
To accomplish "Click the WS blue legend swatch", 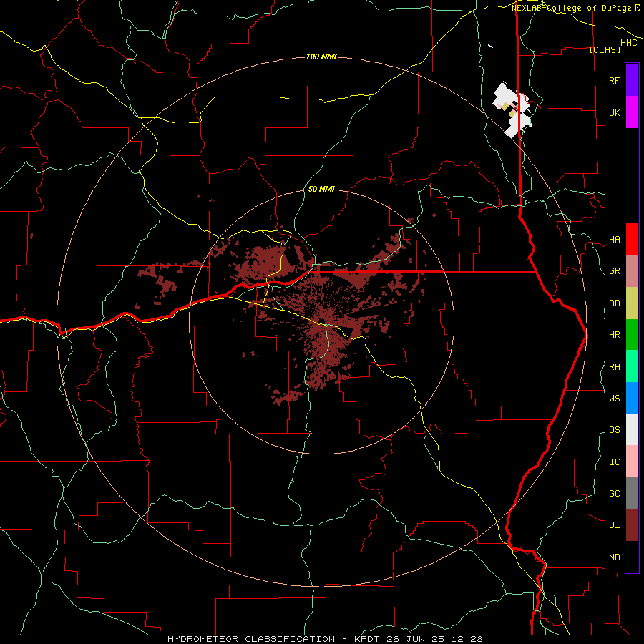I will pyautogui.click(x=632, y=398).
